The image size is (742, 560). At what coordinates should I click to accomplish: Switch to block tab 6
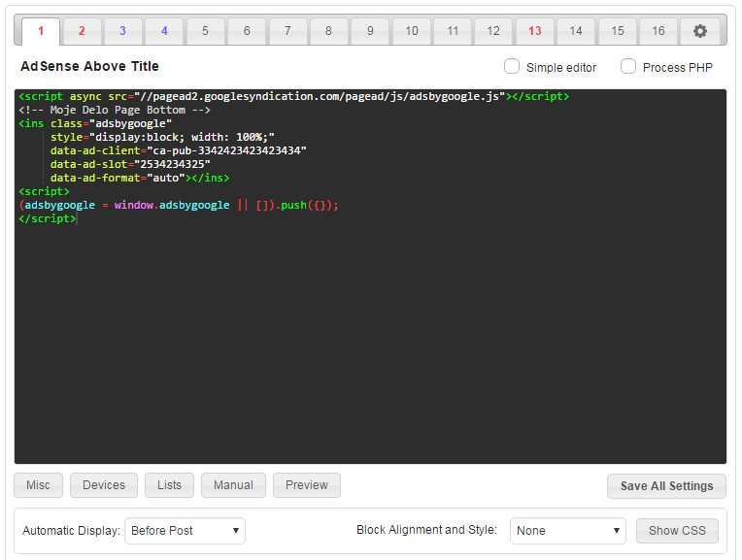(247, 31)
